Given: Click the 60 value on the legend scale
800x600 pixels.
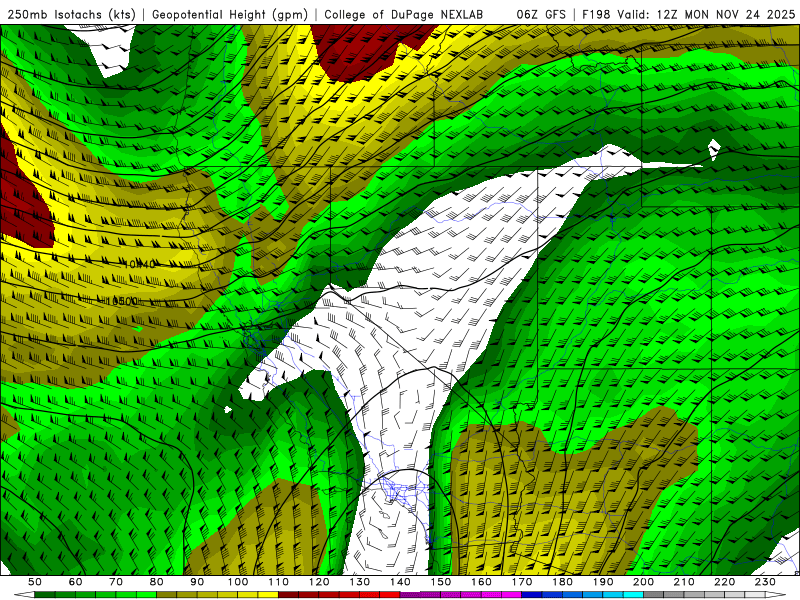Looking at the screenshot, I should [x=76, y=582].
